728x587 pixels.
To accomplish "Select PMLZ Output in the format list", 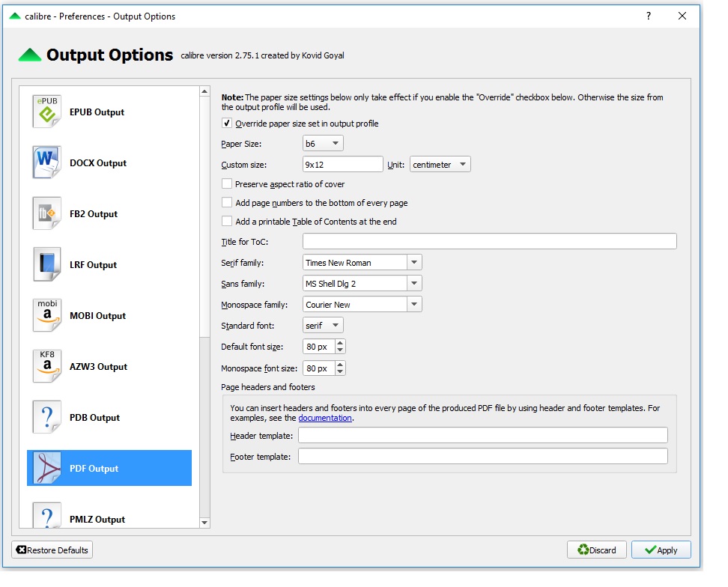I will tap(109, 516).
